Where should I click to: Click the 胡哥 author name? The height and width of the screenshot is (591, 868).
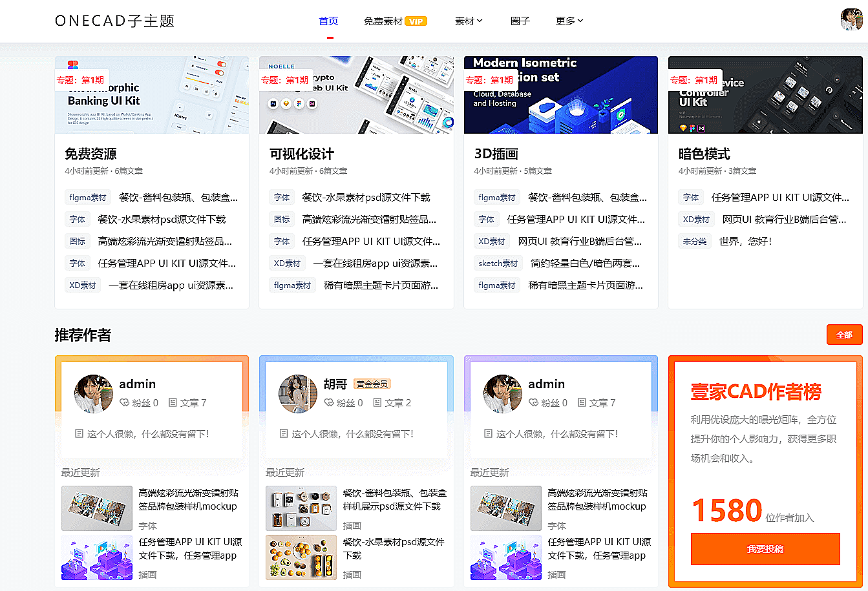[x=335, y=384]
